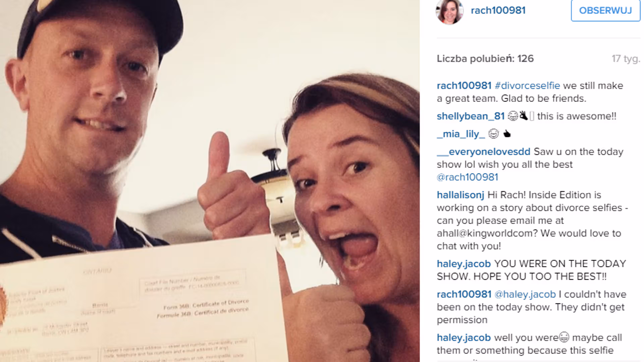Click the thumbs-up emoji by _mia_lily_
This screenshot has width=644, height=362.
pos(506,134)
